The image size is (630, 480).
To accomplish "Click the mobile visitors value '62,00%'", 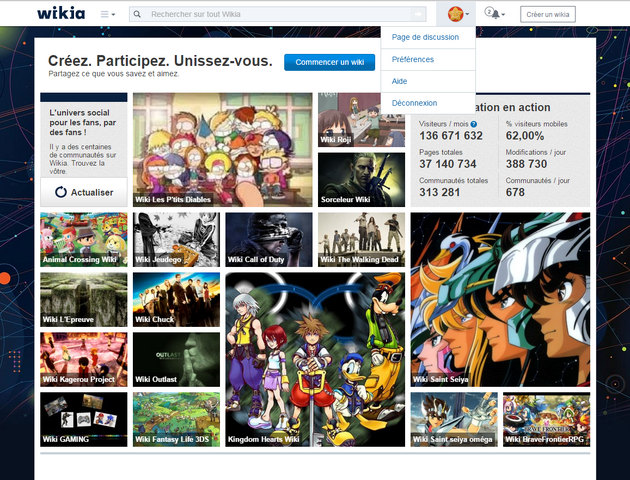I will [x=525, y=136].
